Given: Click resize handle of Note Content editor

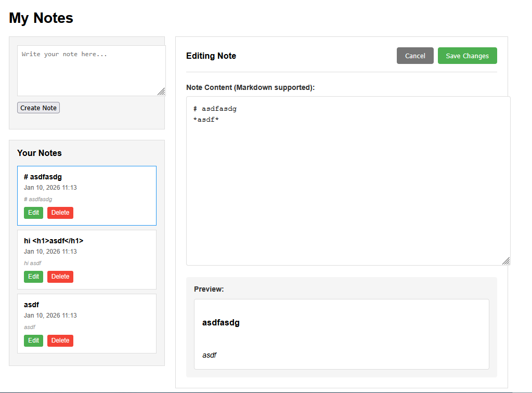Looking at the screenshot, I should pyautogui.click(x=506, y=261).
